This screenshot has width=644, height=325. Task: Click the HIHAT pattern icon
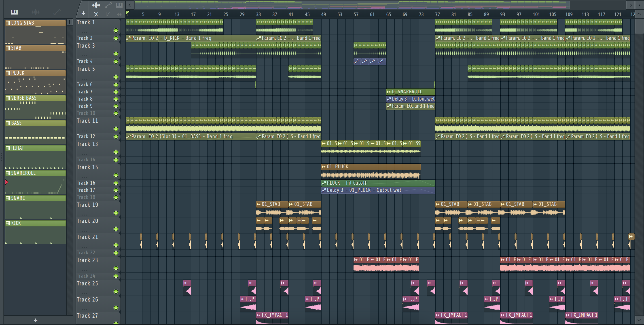point(8,148)
